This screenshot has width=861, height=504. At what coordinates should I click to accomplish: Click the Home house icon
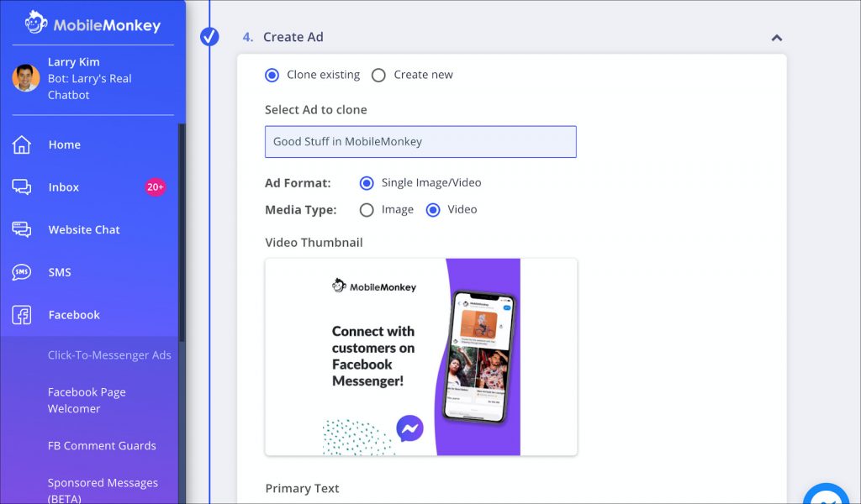coord(21,144)
